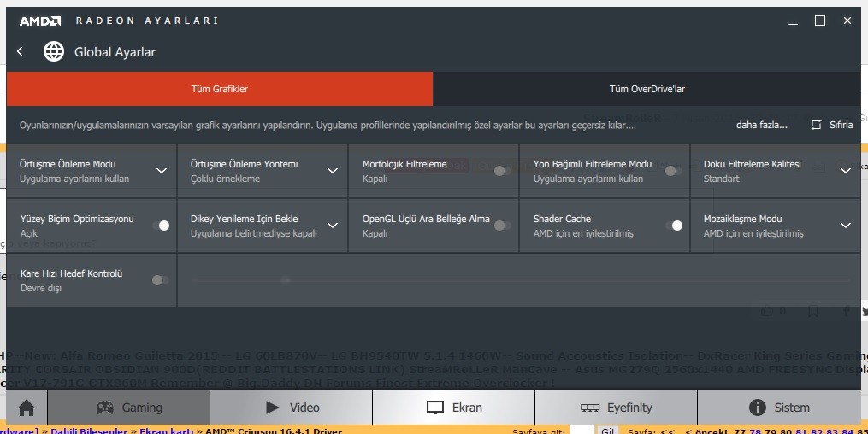
Task: Toggle Yön Bağımlı Filtreleme Modu switch
Action: coord(673,171)
